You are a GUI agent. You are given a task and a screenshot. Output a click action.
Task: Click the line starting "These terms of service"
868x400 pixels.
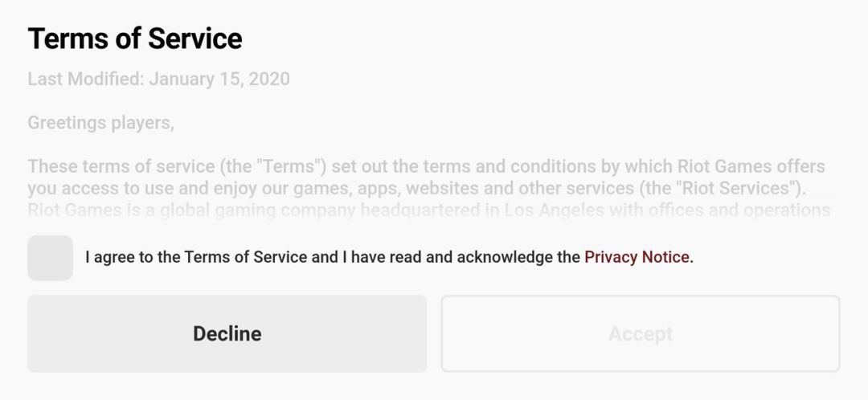[426, 167]
